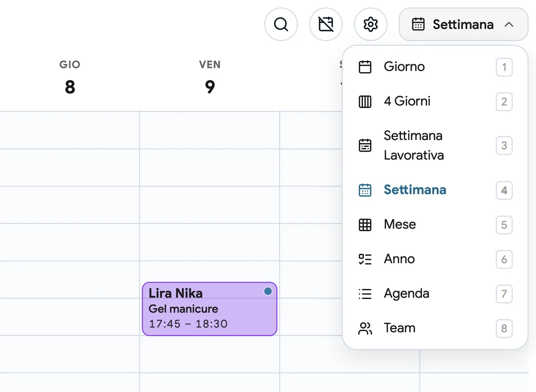
Task: Click the shortcut badge 8
Action: pyautogui.click(x=504, y=328)
